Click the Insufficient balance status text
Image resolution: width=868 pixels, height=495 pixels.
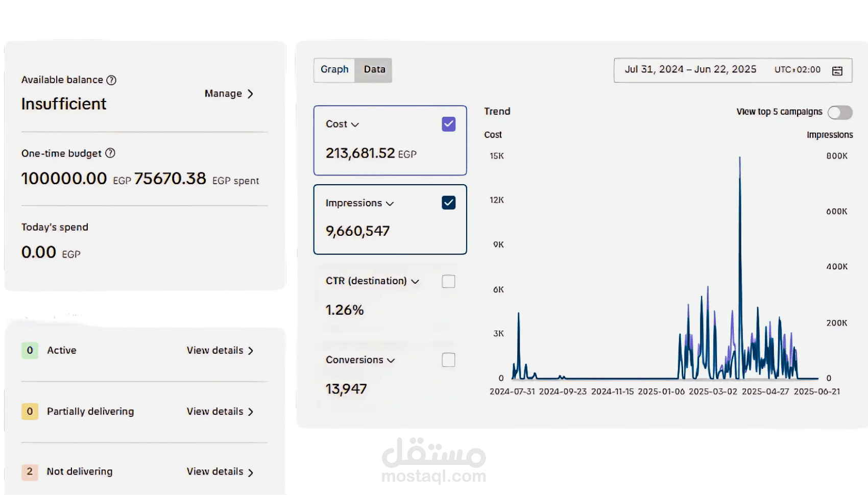64,104
